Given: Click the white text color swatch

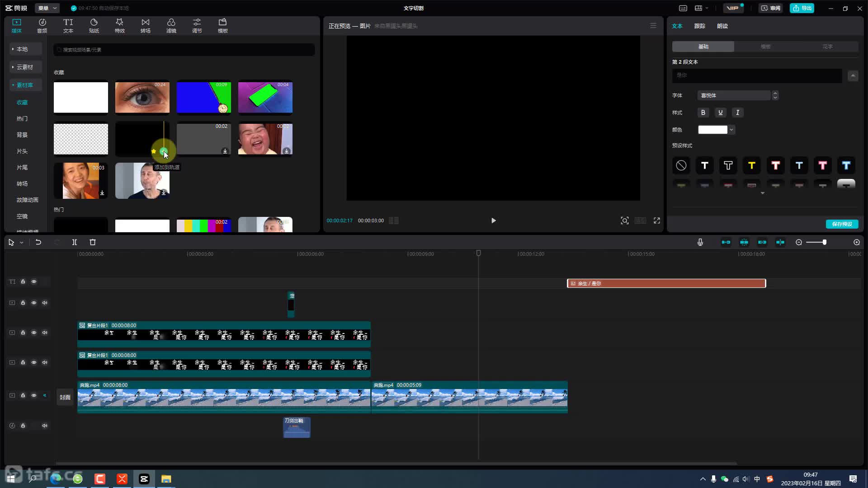Looking at the screenshot, I should click(712, 130).
